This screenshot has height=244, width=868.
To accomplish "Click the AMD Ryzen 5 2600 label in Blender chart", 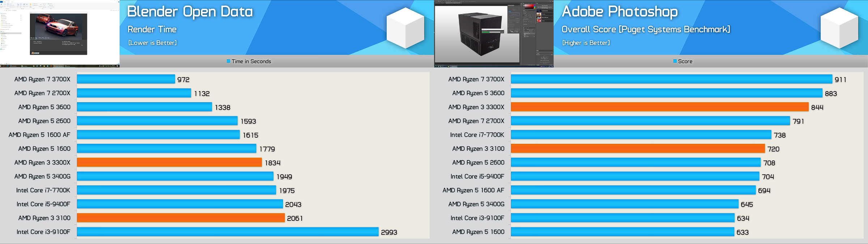I will (x=44, y=121).
